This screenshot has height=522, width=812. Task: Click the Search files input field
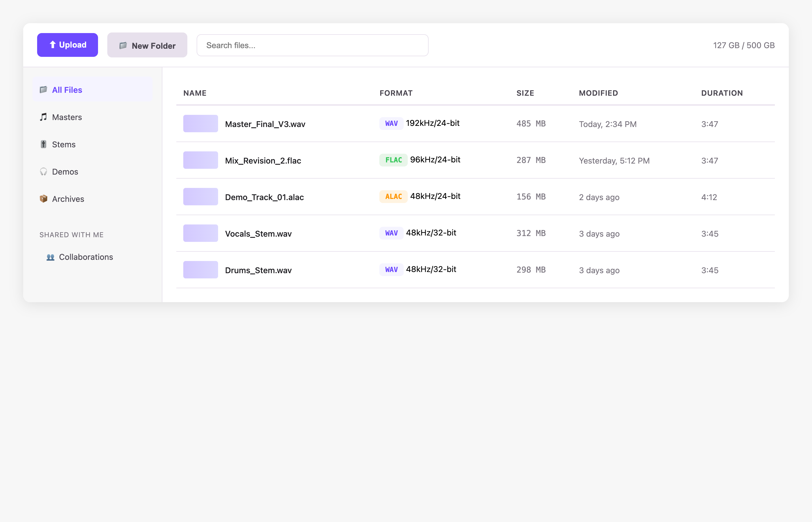click(x=312, y=45)
